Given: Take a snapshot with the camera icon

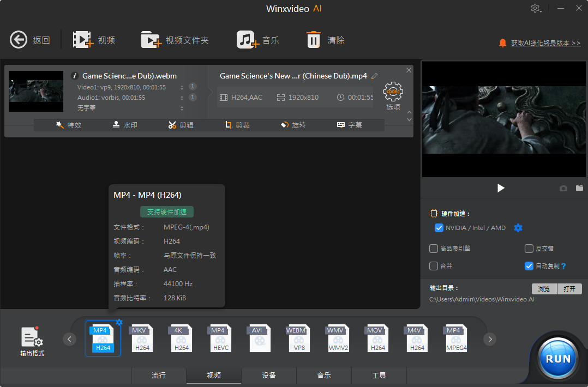Looking at the screenshot, I should (563, 188).
